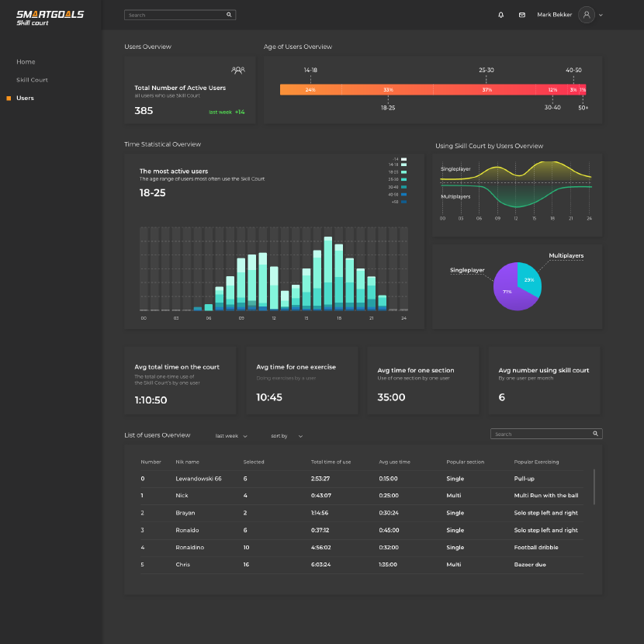
Task: Go to Home in sidebar
Action: [x=26, y=61]
